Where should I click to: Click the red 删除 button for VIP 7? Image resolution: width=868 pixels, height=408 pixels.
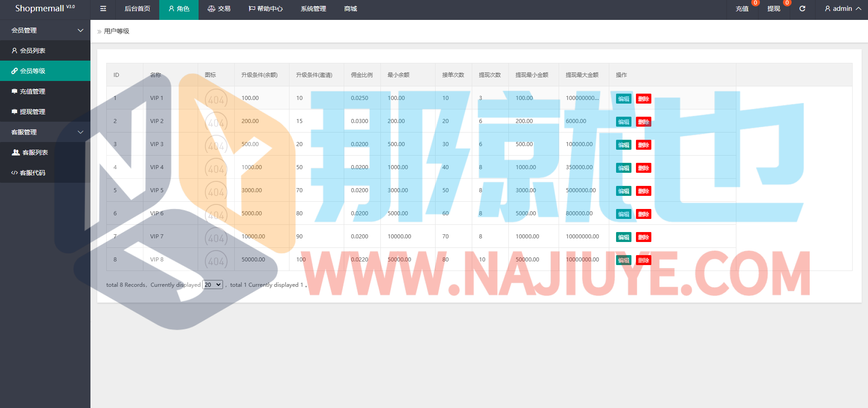click(x=643, y=237)
